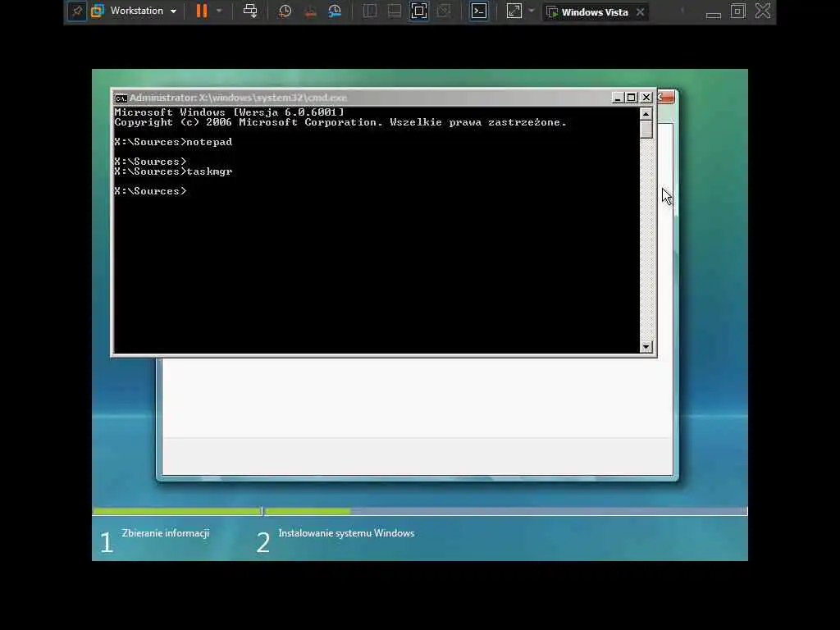Click the first setup progress bar
This screenshot has height=630, width=840.
177,512
